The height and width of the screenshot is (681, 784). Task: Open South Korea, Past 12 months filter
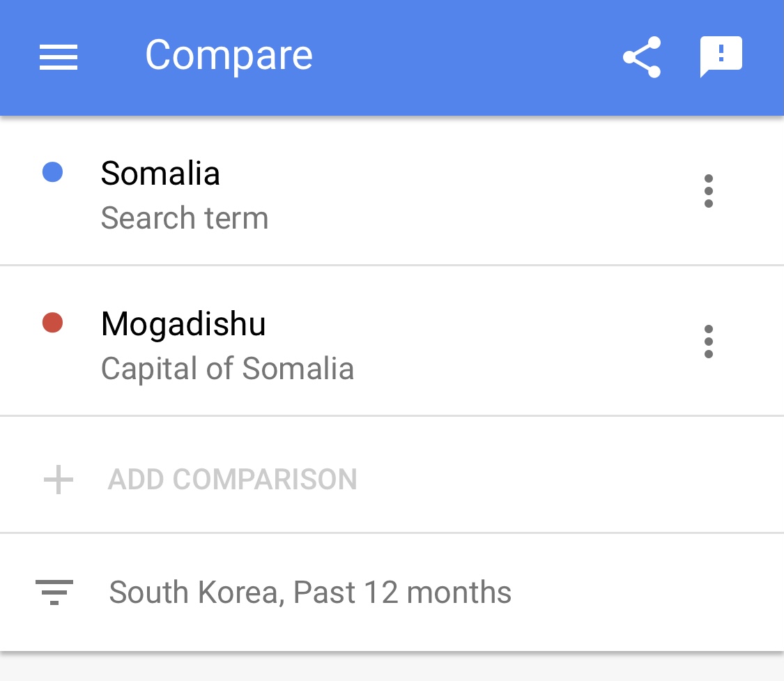310,592
